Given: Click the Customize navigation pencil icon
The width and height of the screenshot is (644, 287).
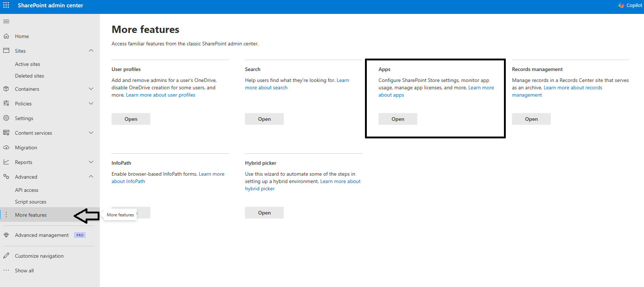Looking at the screenshot, I should tap(6, 256).
